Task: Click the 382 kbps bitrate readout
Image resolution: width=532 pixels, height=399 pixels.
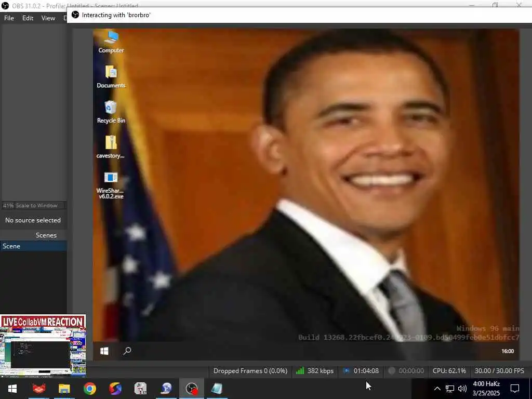Action: click(x=320, y=371)
